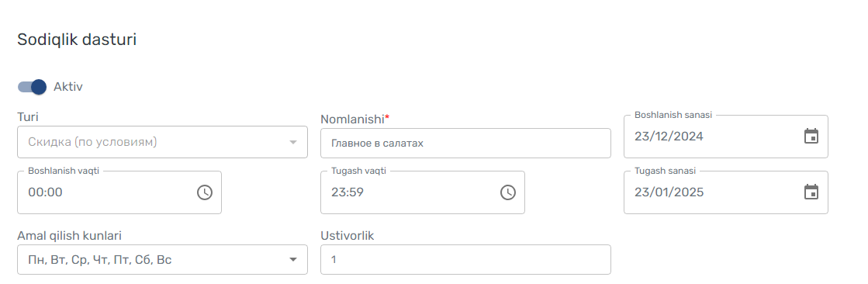Focus the Ustivorlik priority input
The image size is (868, 284).
tap(465, 260)
